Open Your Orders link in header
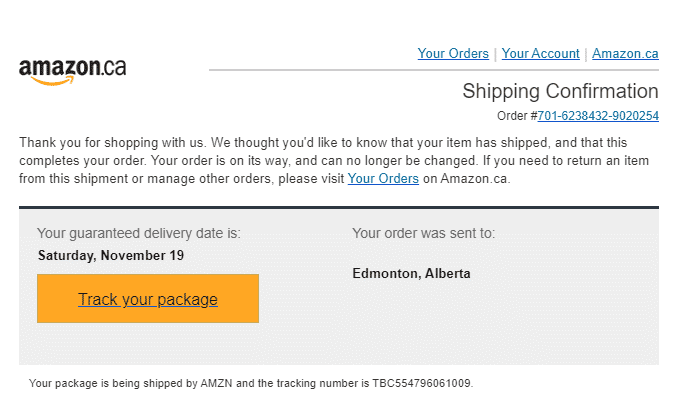Image resolution: width=685 pixels, height=417 pixels. coord(453,53)
